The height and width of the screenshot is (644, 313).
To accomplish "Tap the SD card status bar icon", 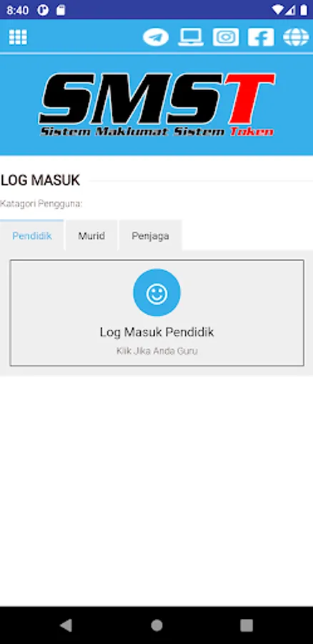I will (61, 10).
